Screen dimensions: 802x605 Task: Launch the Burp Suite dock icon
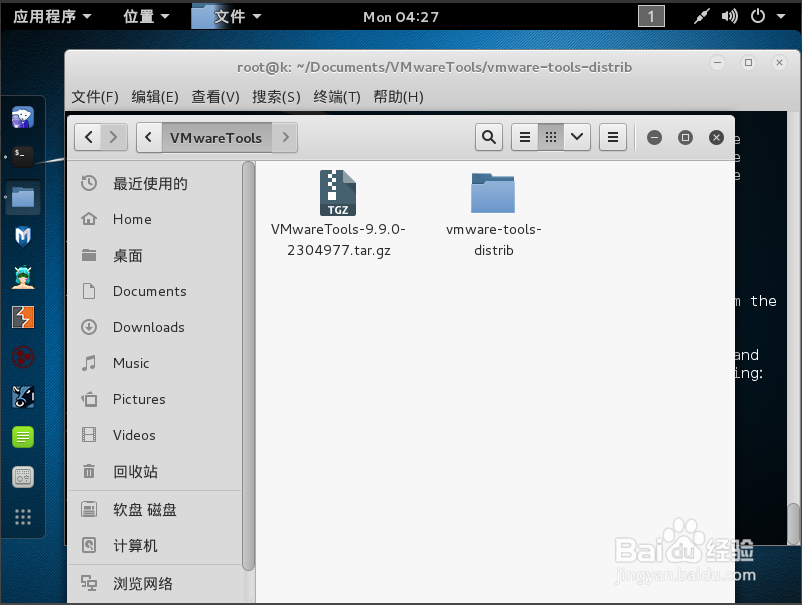[23, 317]
